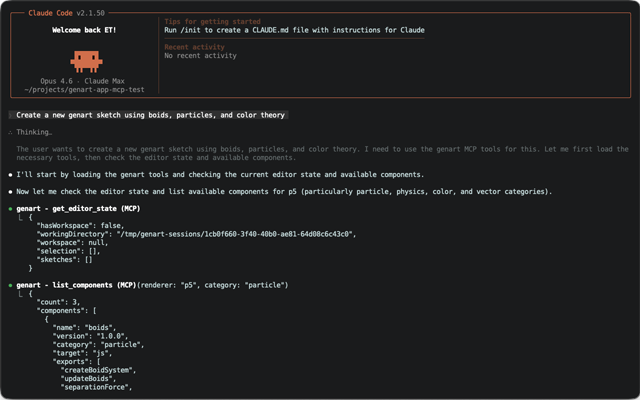Click the "count": 3 line
This screenshot has height=400, width=640.
coord(58,302)
